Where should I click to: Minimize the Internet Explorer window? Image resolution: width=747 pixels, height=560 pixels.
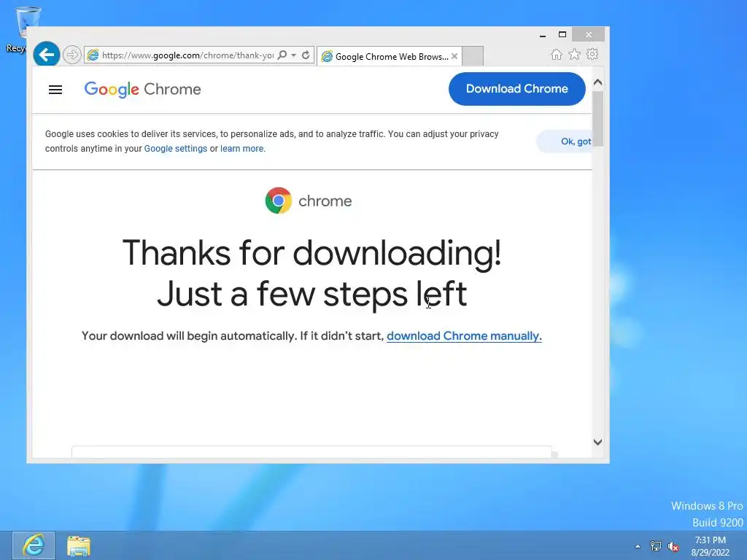pyautogui.click(x=543, y=35)
